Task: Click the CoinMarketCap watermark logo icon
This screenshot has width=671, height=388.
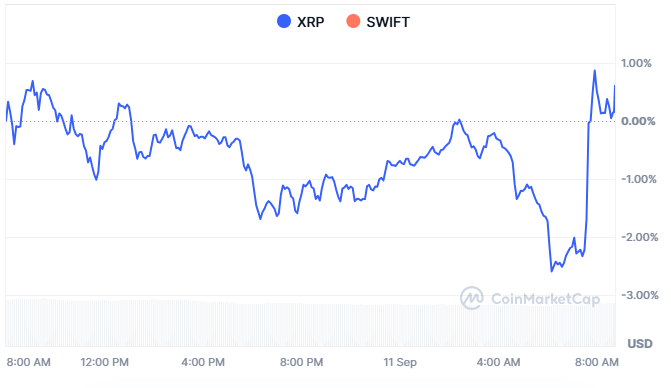Action: point(472,298)
